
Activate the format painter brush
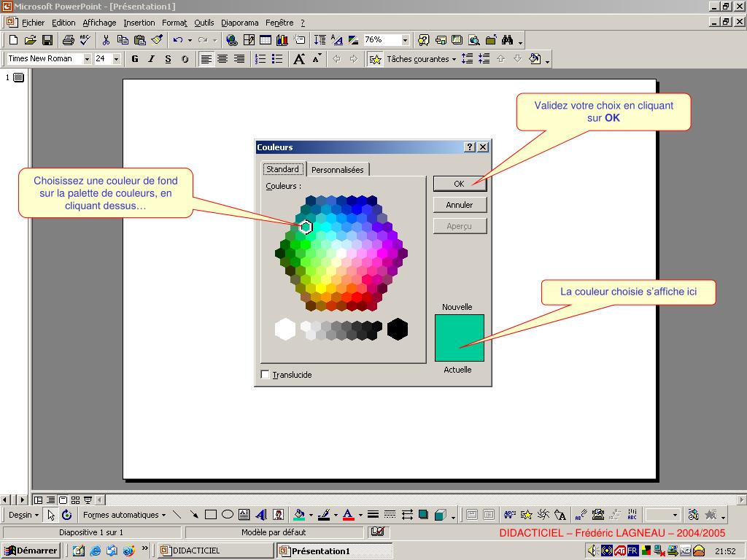click(x=157, y=40)
